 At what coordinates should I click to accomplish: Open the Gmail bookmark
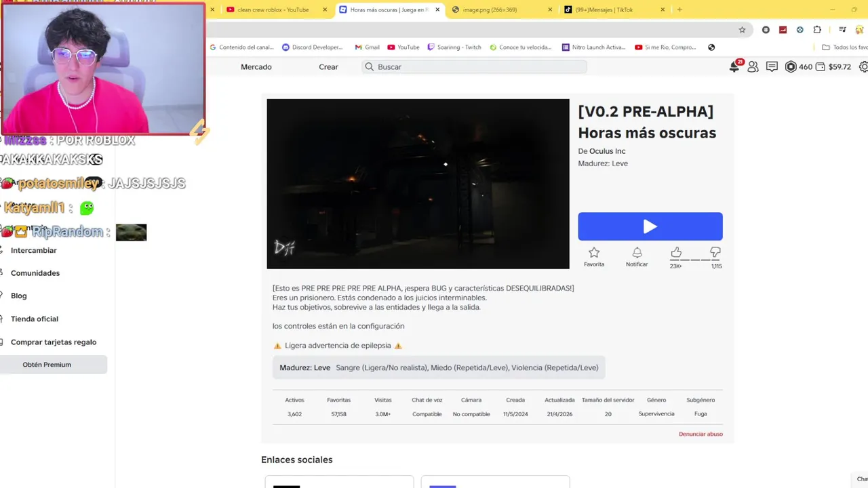pos(367,47)
